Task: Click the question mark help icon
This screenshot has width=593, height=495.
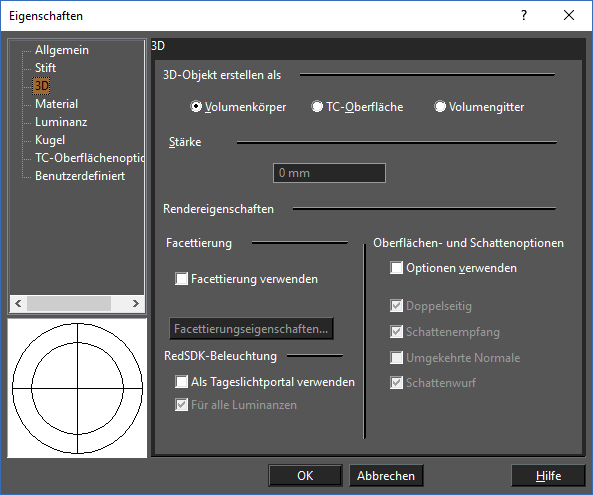Action: click(x=524, y=16)
